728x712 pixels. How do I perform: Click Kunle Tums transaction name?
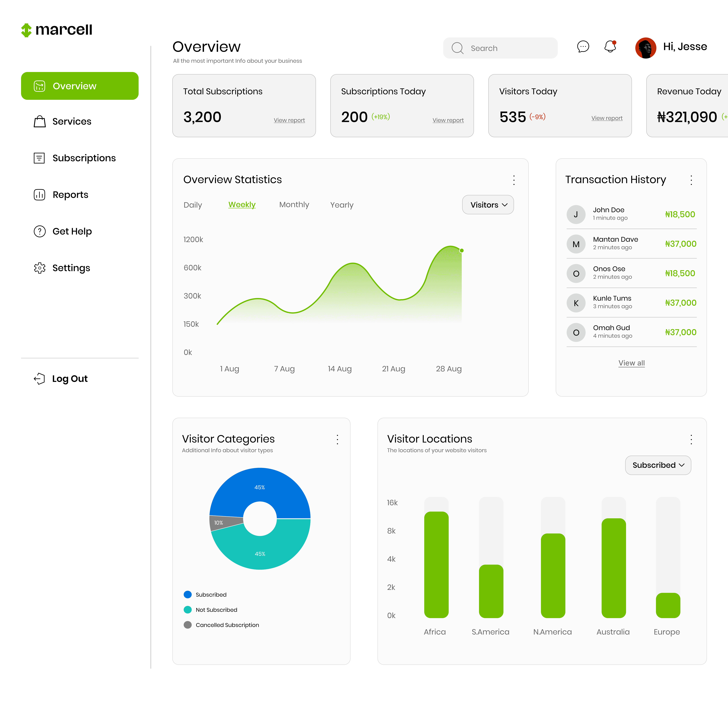(x=612, y=298)
